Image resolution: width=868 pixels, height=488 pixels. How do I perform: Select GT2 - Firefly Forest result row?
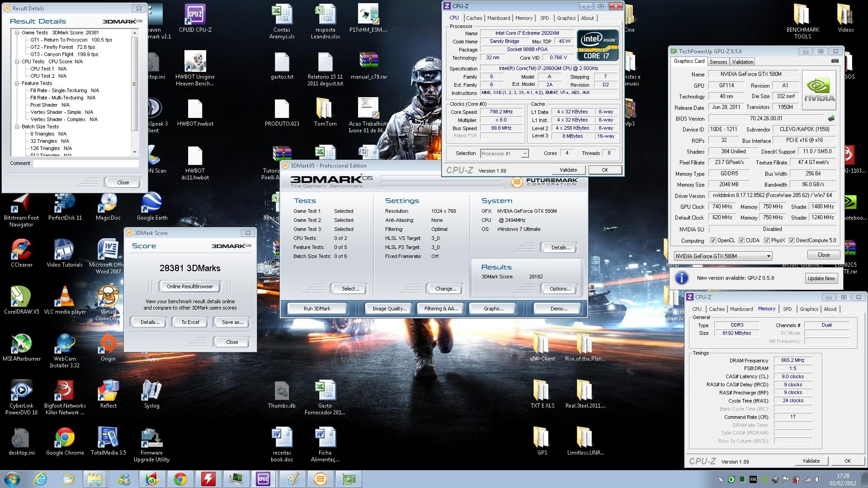tap(62, 47)
